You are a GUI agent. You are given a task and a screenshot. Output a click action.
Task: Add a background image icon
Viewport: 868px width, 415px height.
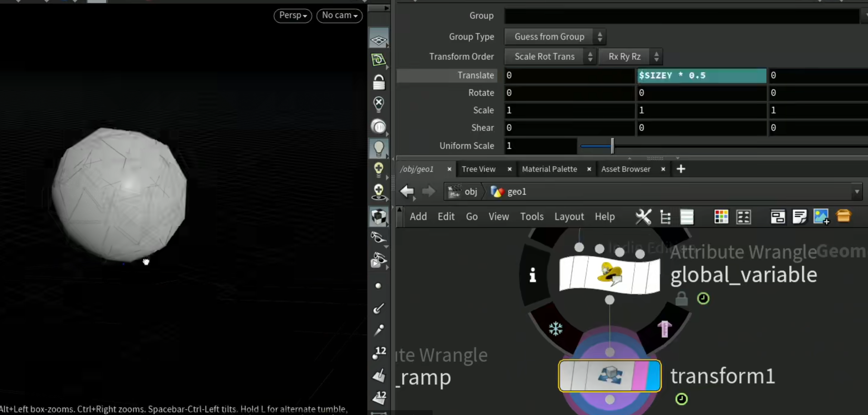[821, 217]
